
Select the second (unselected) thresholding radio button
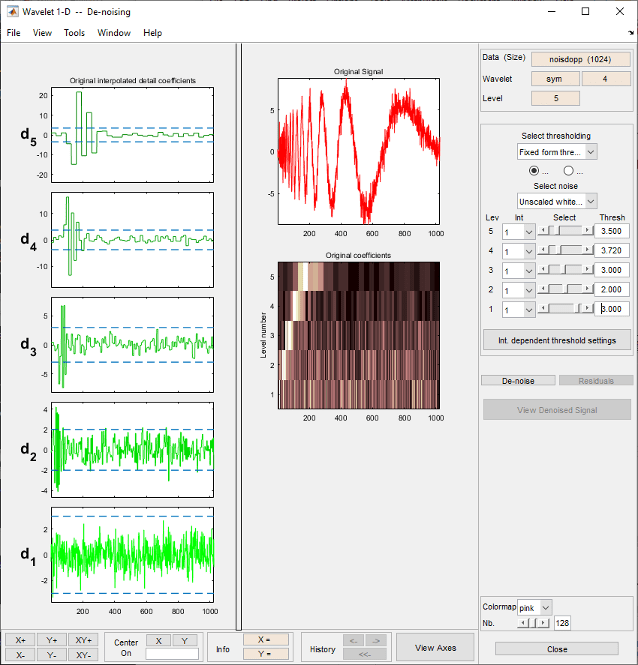tap(568, 171)
